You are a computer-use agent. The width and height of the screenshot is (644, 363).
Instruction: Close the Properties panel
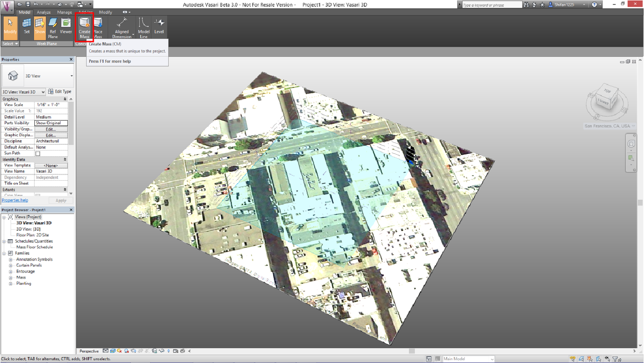coord(71,59)
